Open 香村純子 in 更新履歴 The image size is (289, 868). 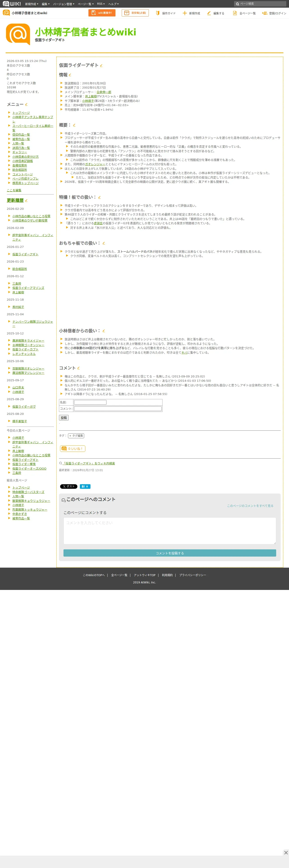[x=18, y=307]
